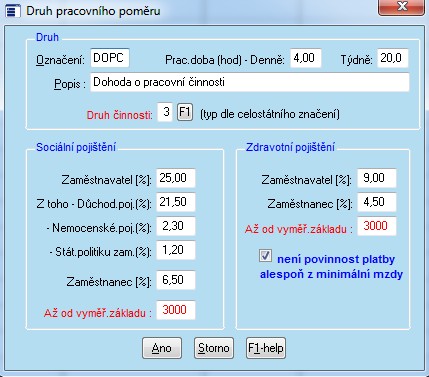Viewport: 429px width, 377px height.
Task: Click Důchod.poj. field 21,50
Action: click(176, 202)
